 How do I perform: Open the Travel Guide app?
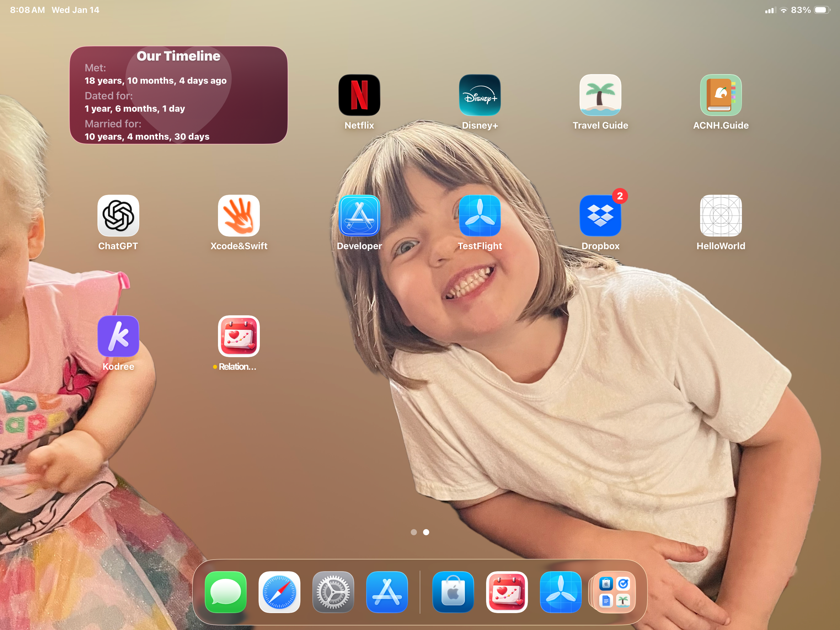(600, 95)
